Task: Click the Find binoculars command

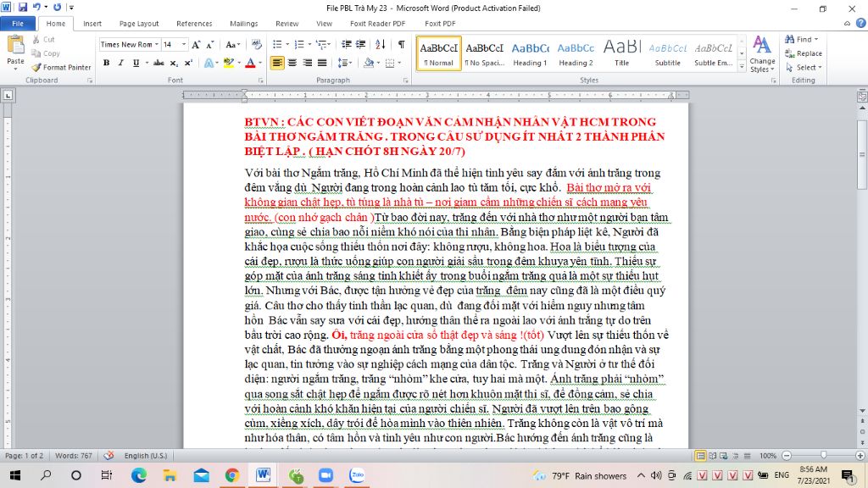Action: point(801,39)
